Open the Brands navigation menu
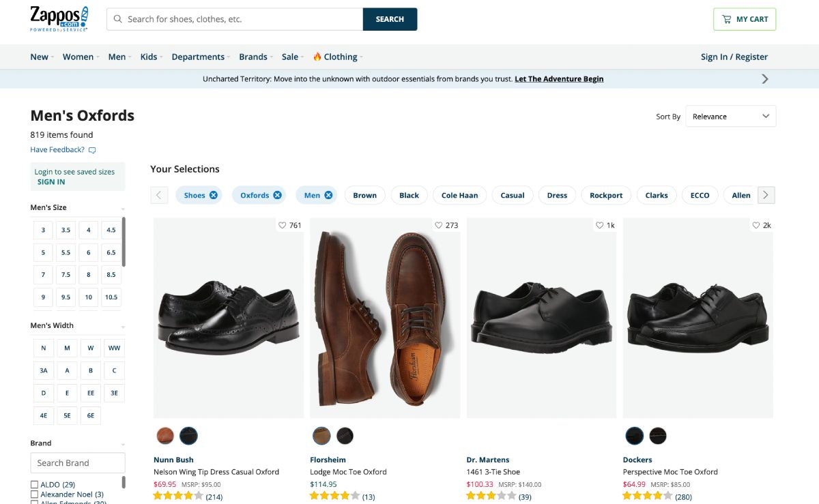The width and height of the screenshot is (819, 504). tap(255, 57)
